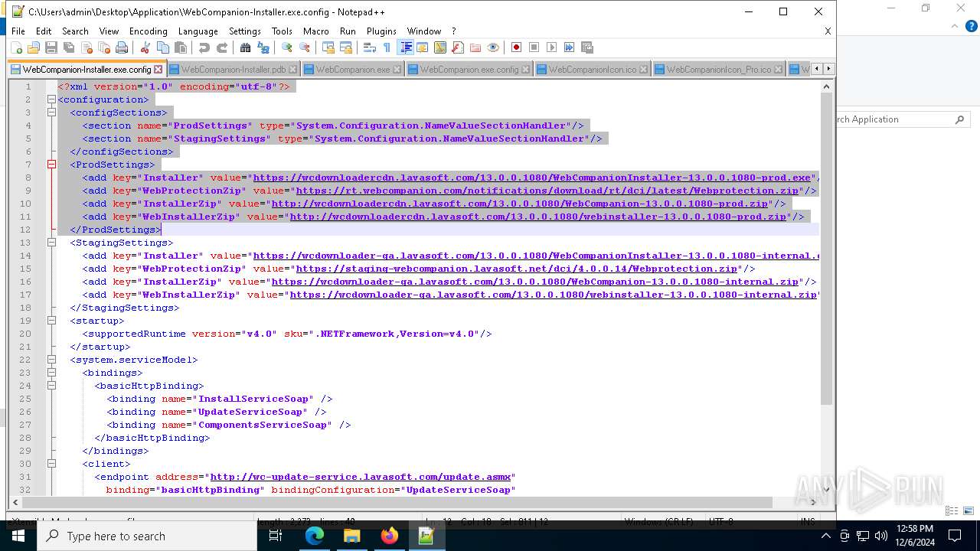Click the Save All toolbar icon
This screenshot has width=980, height=551.
(x=69, y=47)
